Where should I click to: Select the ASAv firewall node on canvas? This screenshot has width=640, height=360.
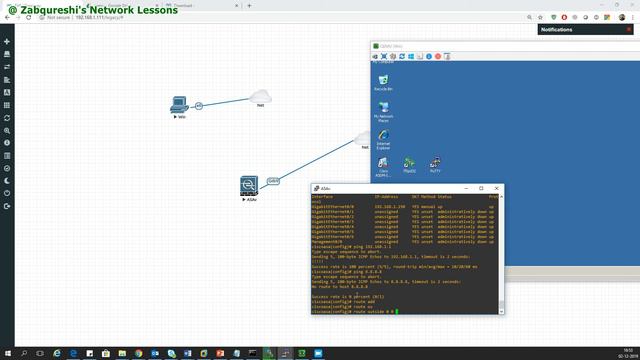coord(249,186)
